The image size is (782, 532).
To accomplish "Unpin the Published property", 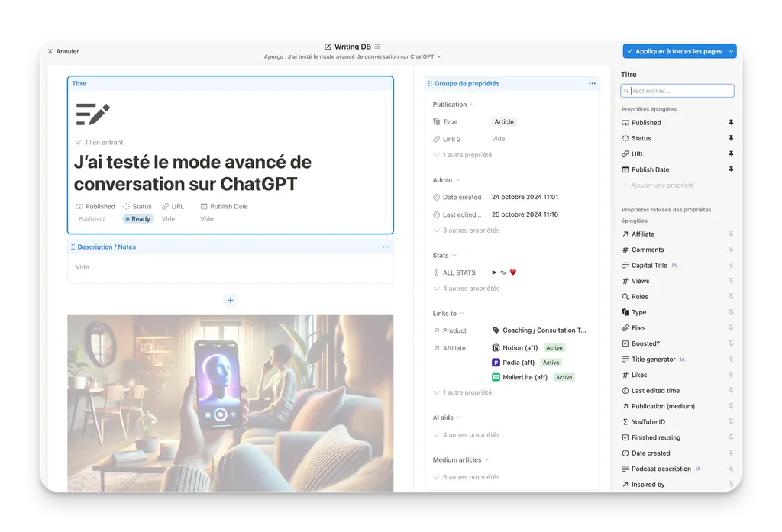I will (x=731, y=123).
